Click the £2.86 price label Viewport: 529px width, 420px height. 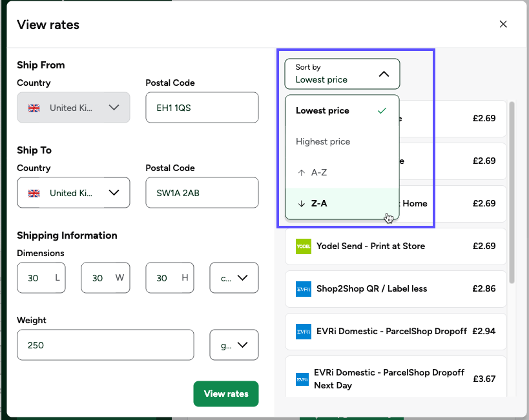pyautogui.click(x=484, y=289)
